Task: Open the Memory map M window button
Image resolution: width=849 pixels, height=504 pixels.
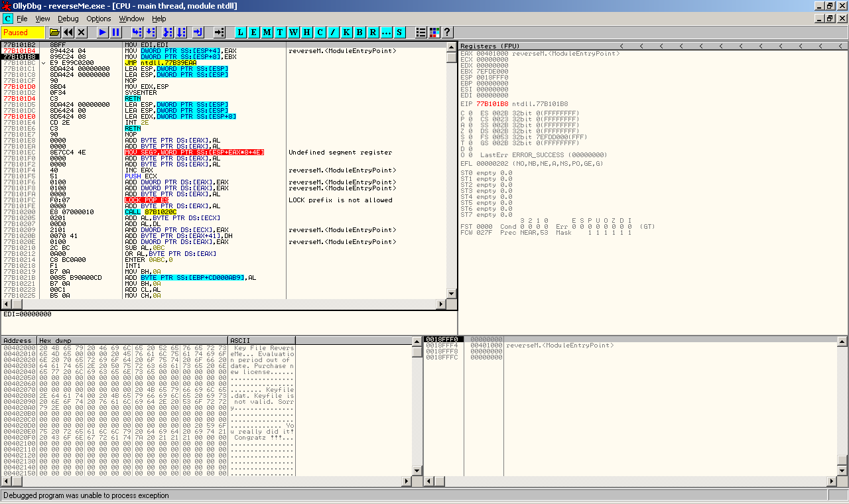Action: click(x=267, y=32)
